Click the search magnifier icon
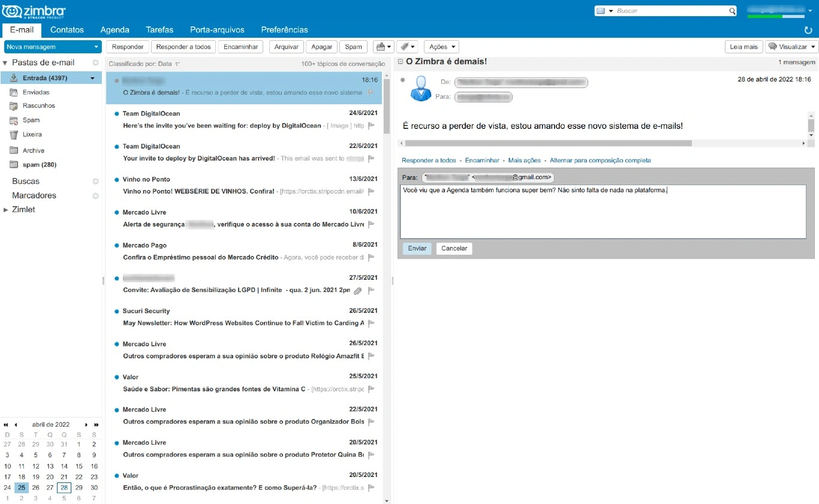Screen dimensions: 819x504 732,11
